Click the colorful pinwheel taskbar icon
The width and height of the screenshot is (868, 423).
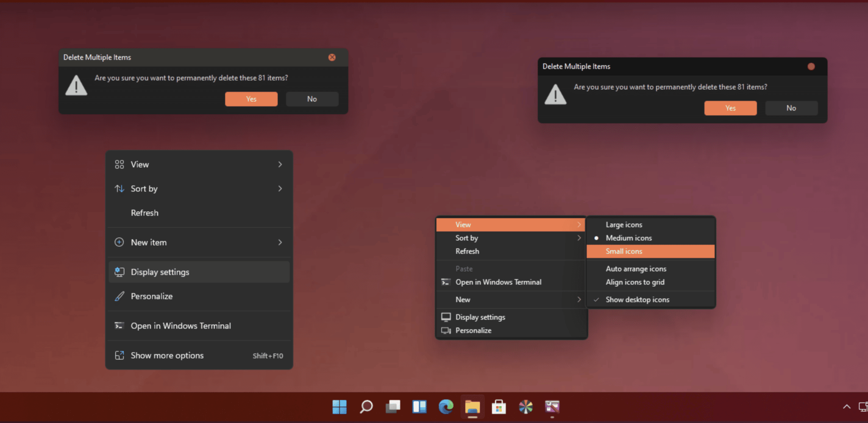(526, 406)
